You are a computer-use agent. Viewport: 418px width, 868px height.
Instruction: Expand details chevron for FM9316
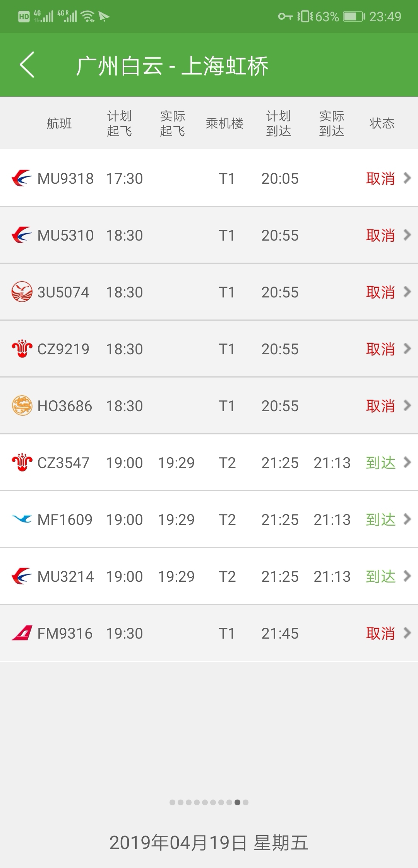(407, 633)
